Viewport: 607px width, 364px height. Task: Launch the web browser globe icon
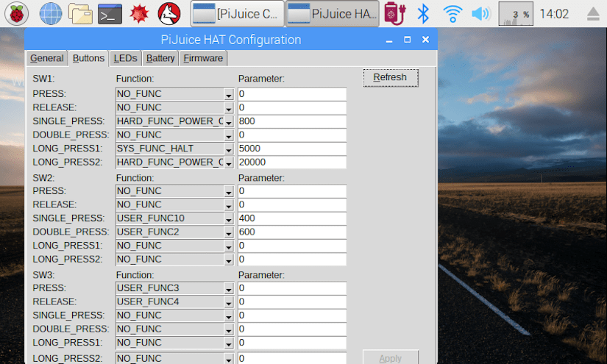[x=51, y=13]
